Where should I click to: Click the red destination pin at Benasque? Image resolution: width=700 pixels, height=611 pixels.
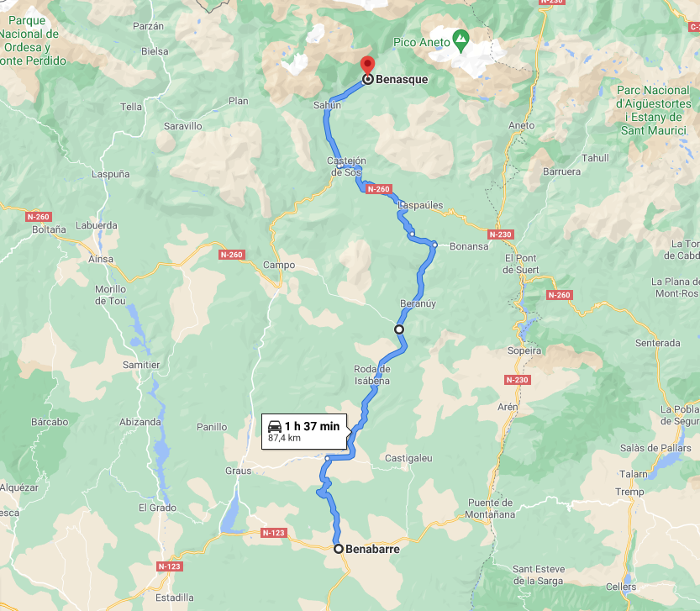[367, 66]
